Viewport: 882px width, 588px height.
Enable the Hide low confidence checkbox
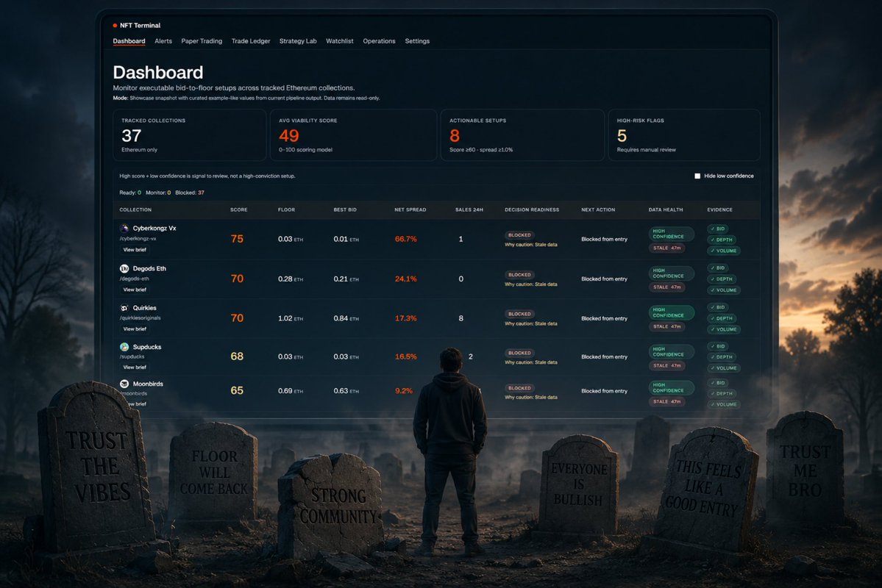697,176
